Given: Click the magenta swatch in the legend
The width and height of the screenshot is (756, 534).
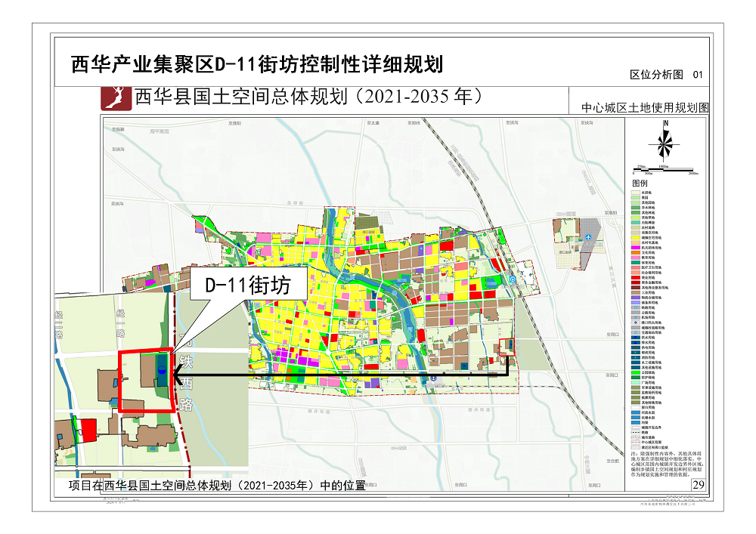Looking at the screenshot, I should click(635, 246).
